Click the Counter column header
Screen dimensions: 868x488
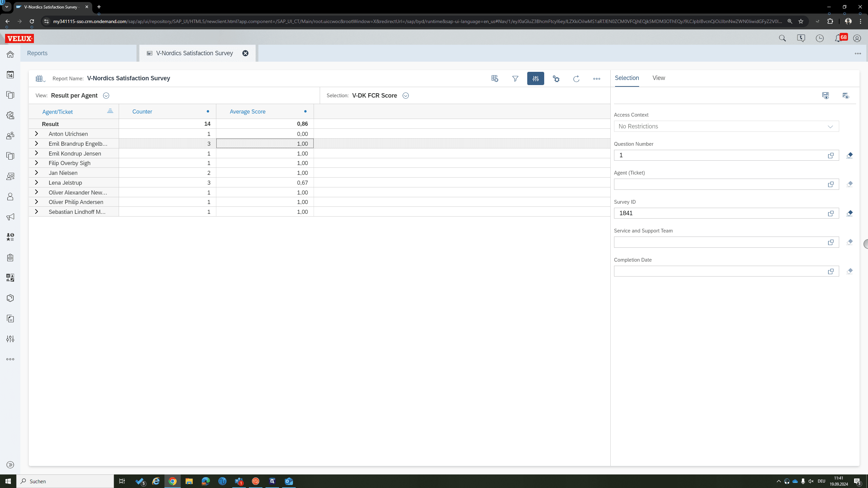point(142,111)
